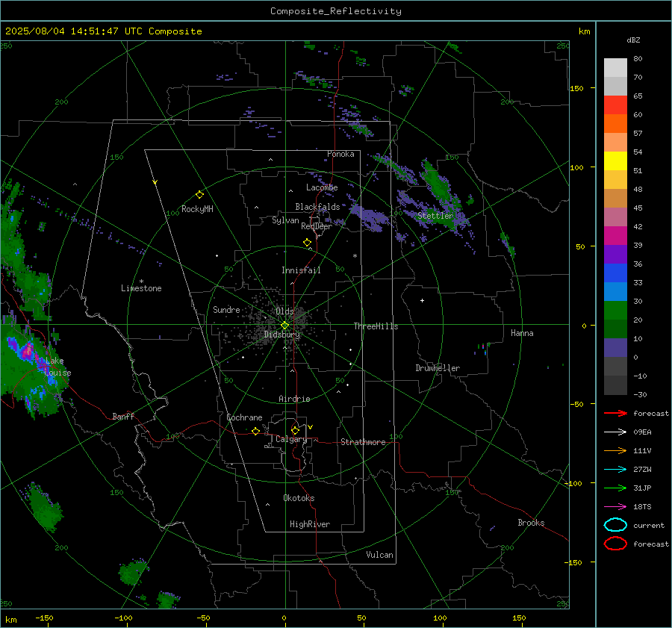Click the Hanna town label
The height and width of the screenshot is (628, 672).
pyautogui.click(x=522, y=333)
